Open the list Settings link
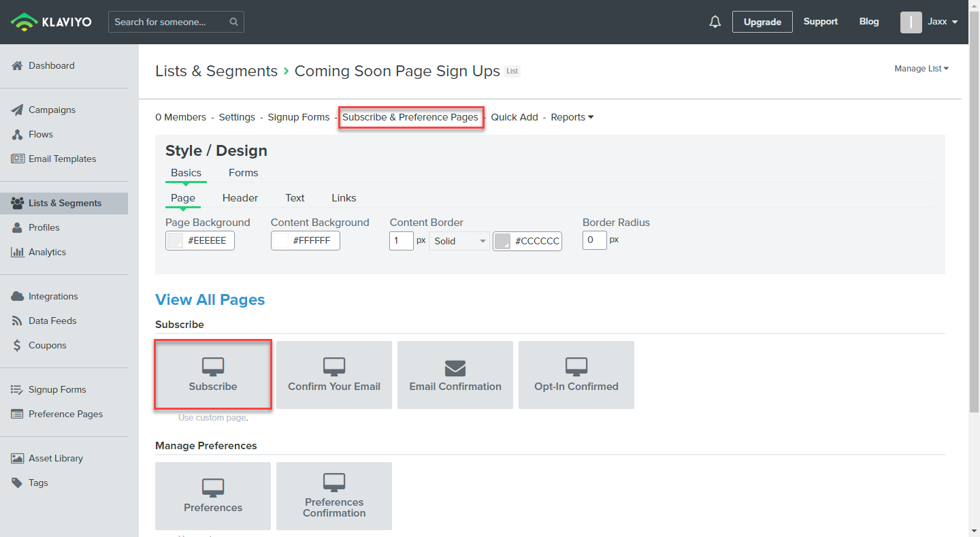 click(x=237, y=117)
